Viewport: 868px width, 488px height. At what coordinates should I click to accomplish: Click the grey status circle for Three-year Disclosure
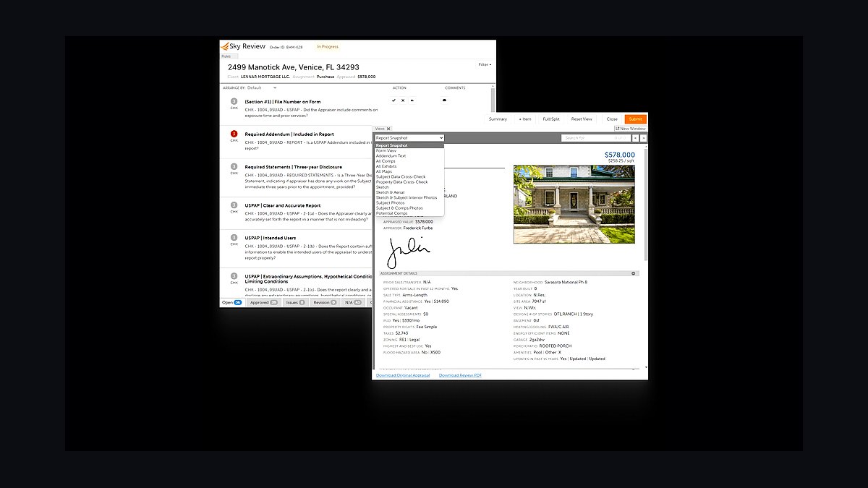pos(234,166)
